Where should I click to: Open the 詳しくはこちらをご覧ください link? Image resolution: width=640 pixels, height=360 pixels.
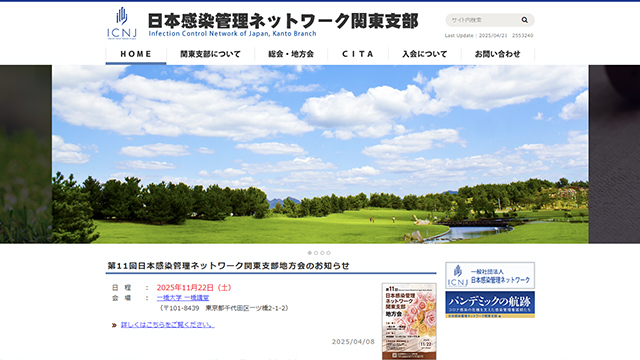pyautogui.click(x=168, y=325)
